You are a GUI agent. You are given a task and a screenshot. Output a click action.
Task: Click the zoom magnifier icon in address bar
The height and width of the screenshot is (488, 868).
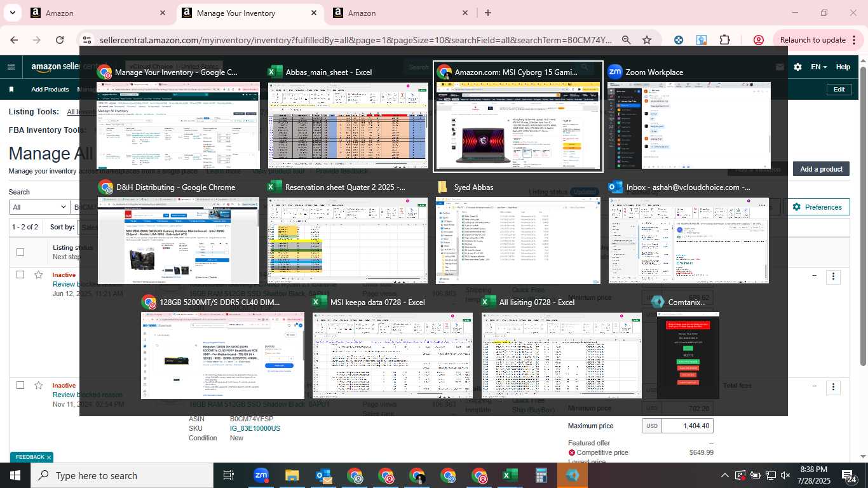(x=626, y=40)
